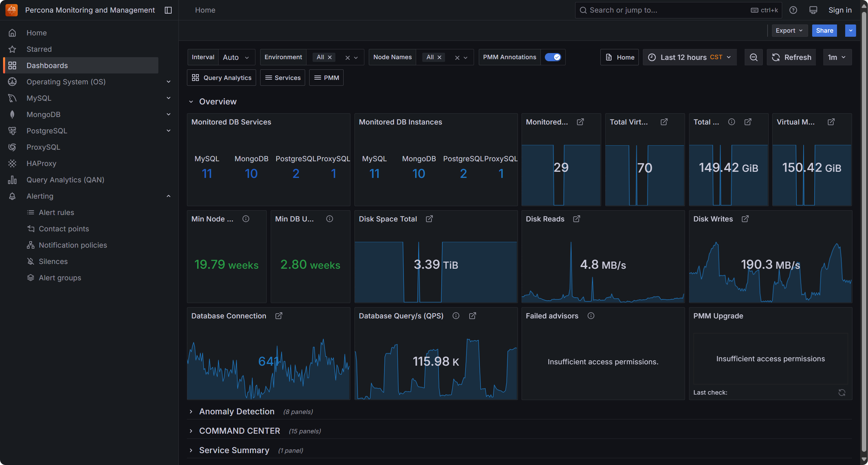The height and width of the screenshot is (465, 868).
Task: Open link icon on Total Virt panel
Action: pos(664,122)
